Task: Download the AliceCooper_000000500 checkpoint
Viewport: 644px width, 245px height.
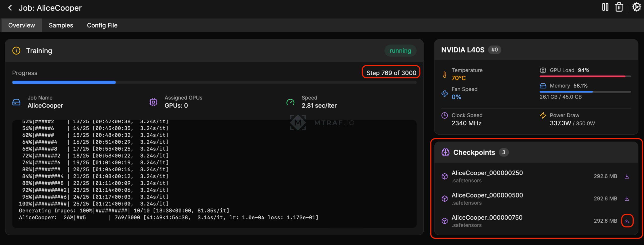Action: [x=627, y=199]
